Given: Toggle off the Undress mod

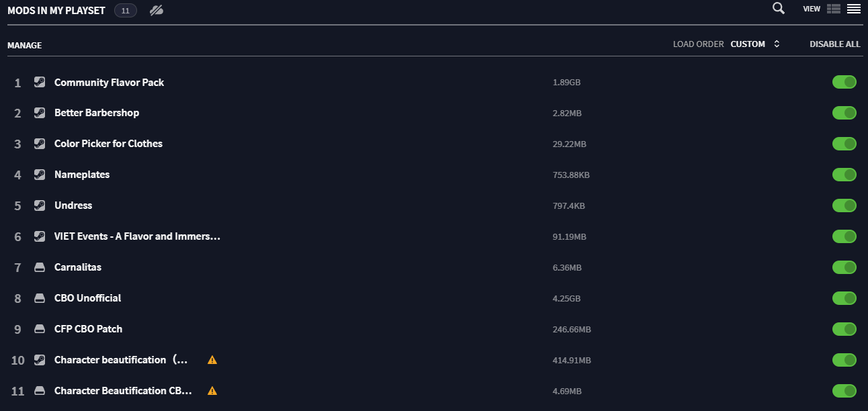Looking at the screenshot, I should pos(844,205).
